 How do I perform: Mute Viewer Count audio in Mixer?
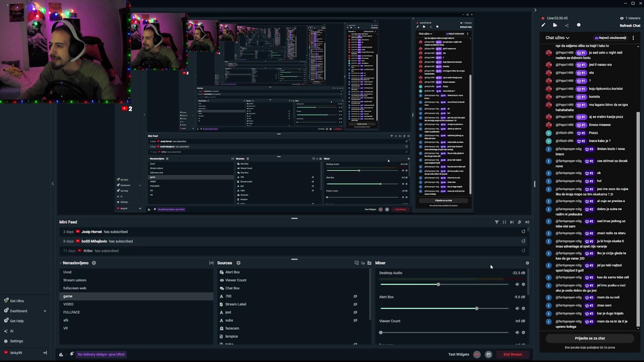(517, 332)
